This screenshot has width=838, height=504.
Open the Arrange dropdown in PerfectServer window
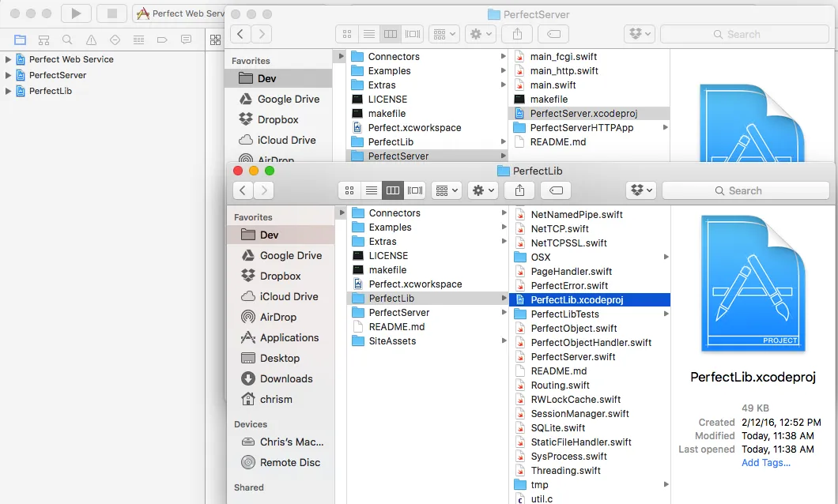pyautogui.click(x=444, y=34)
